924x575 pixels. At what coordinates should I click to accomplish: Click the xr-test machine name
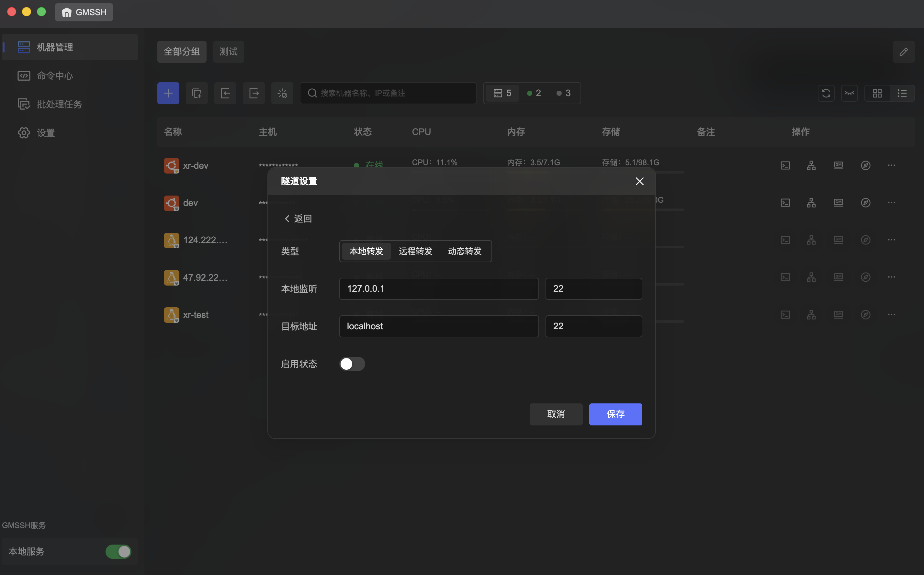[196, 315]
